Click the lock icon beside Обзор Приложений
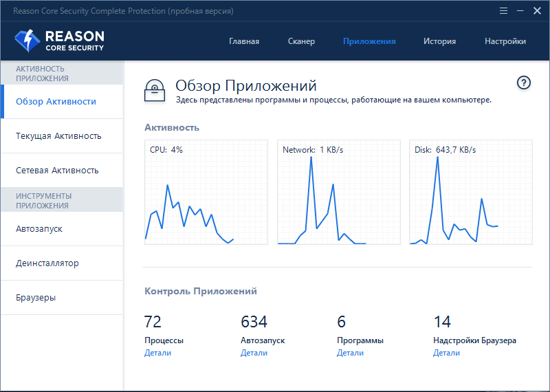Viewport: 550px width, 392px height. pyautogui.click(x=155, y=91)
